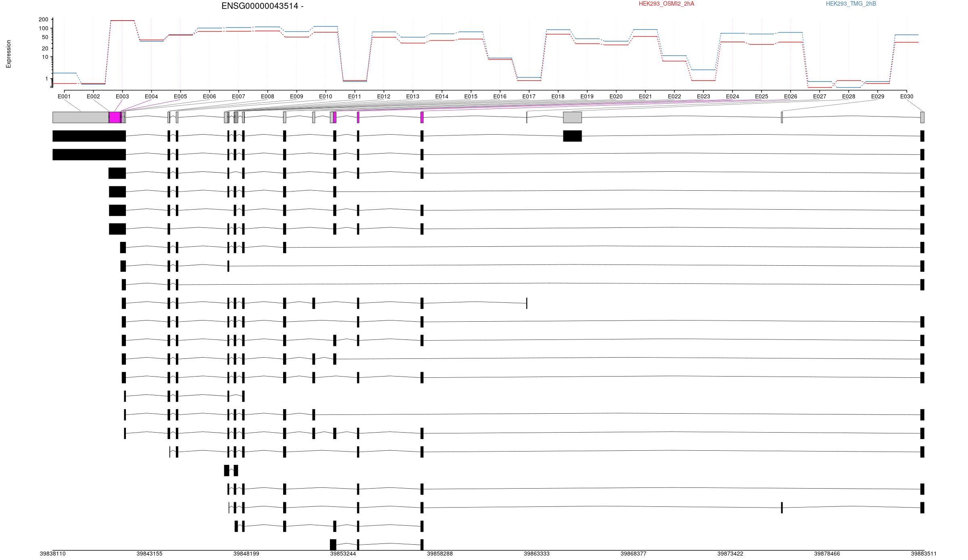Click genomic coordinate 39848199
The height and width of the screenshot is (560, 968).
(246, 554)
